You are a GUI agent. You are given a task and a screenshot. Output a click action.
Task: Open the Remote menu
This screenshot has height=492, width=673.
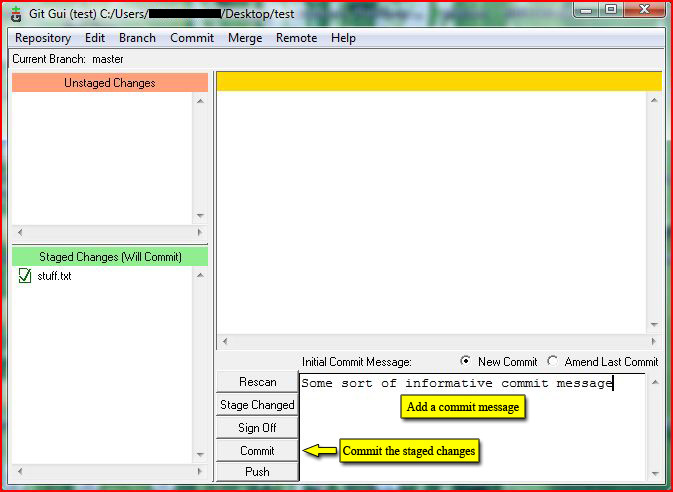tap(297, 38)
